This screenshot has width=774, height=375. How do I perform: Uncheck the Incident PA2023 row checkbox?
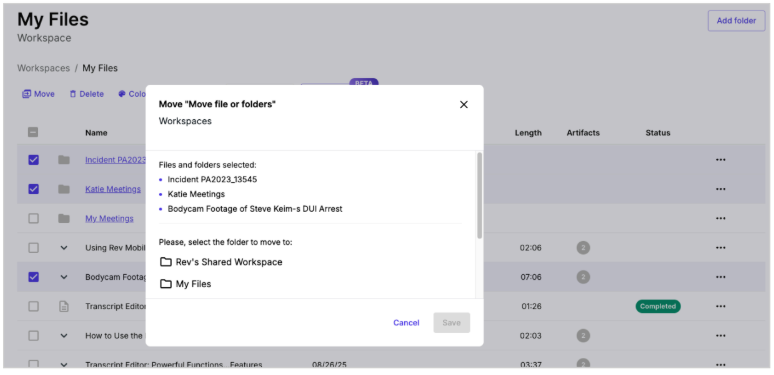point(33,160)
